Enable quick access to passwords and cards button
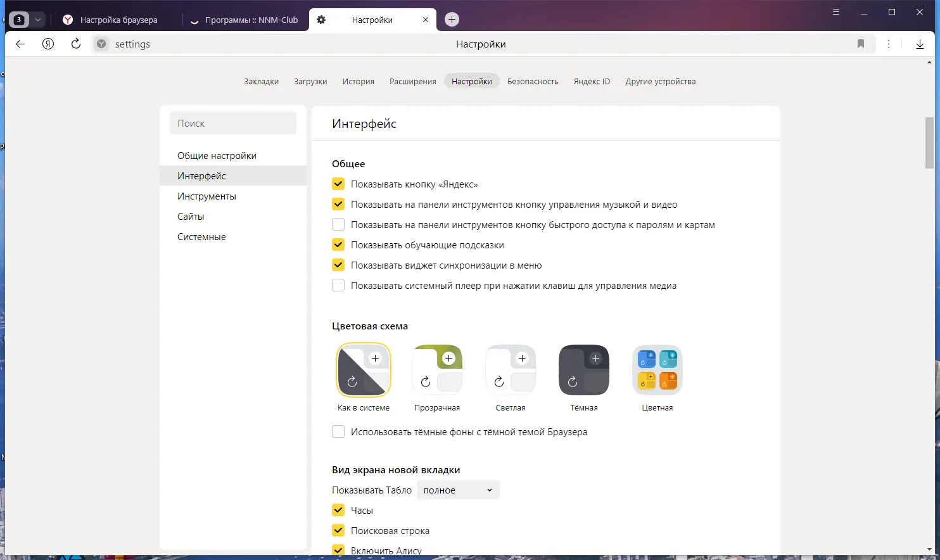 (x=338, y=225)
